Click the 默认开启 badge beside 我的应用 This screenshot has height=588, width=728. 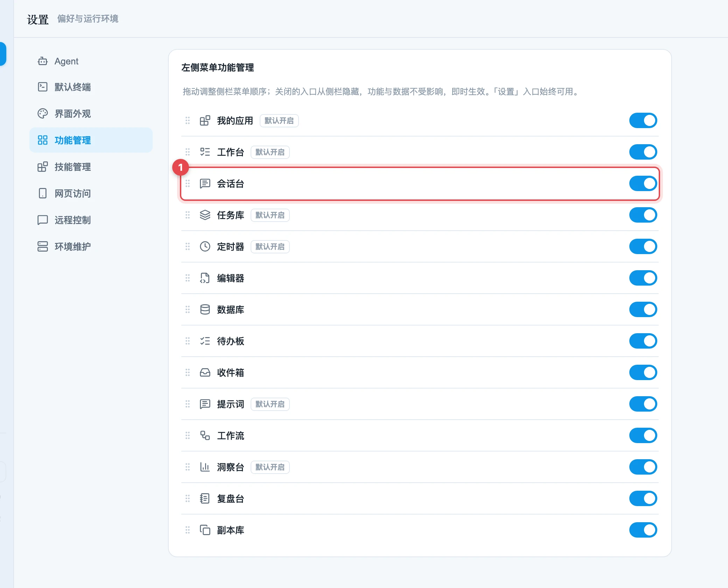tap(279, 121)
